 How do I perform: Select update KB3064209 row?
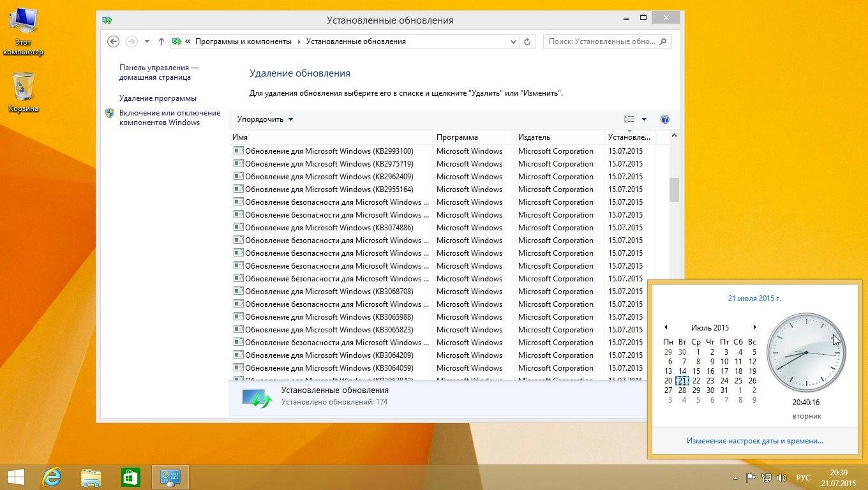pyautogui.click(x=442, y=355)
